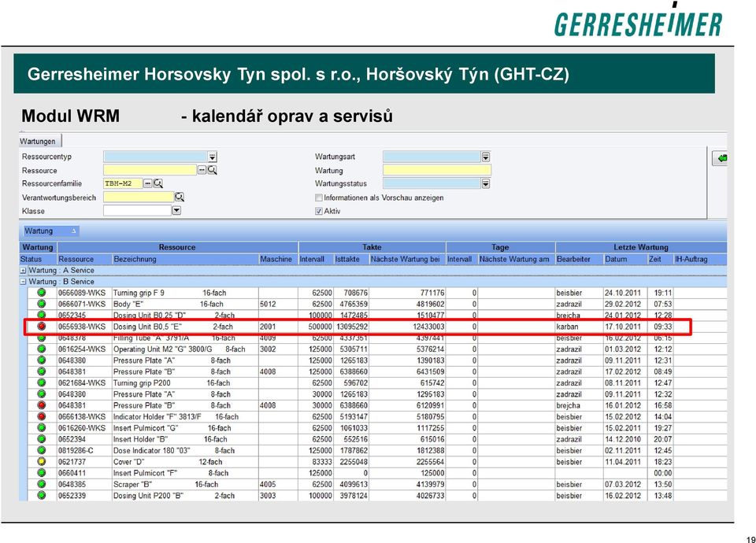
Task: Select the Maschine cell 3002
Action: click(x=278, y=349)
